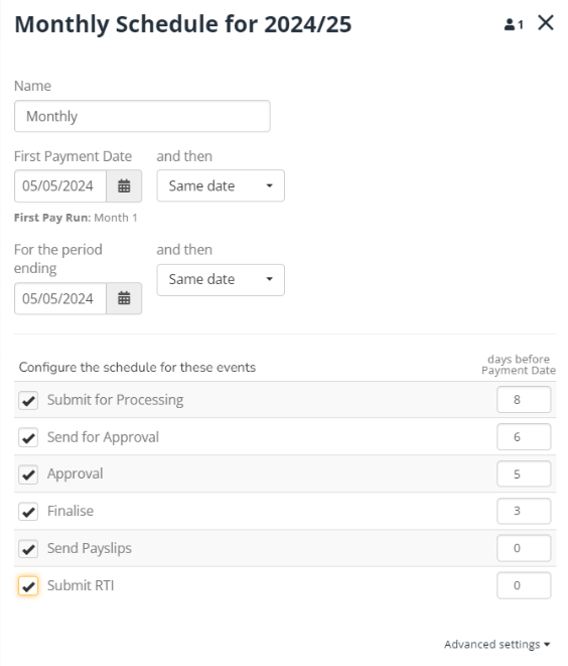Select days field for Send for Approval

(x=524, y=437)
